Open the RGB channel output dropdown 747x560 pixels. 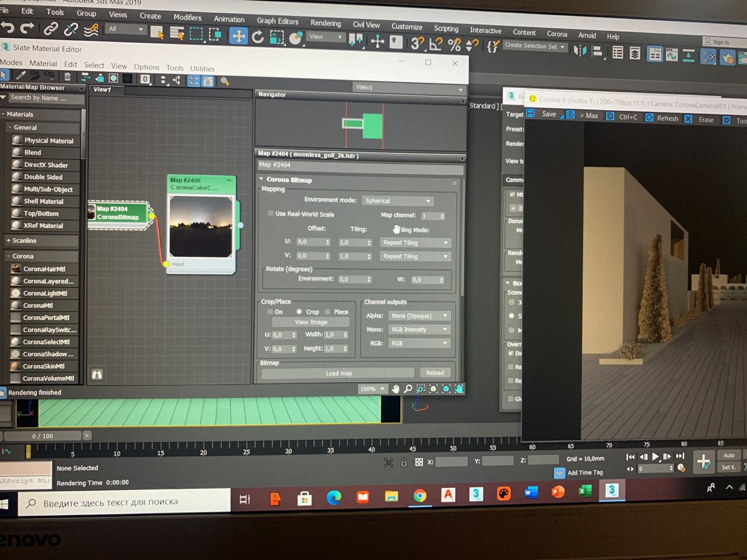pyautogui.click(x=420, y=344)
